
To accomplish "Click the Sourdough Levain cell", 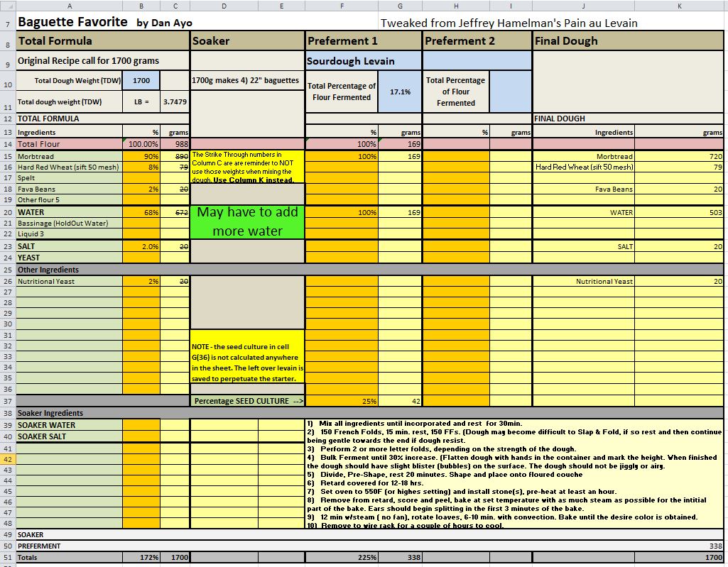I will 364,61.
